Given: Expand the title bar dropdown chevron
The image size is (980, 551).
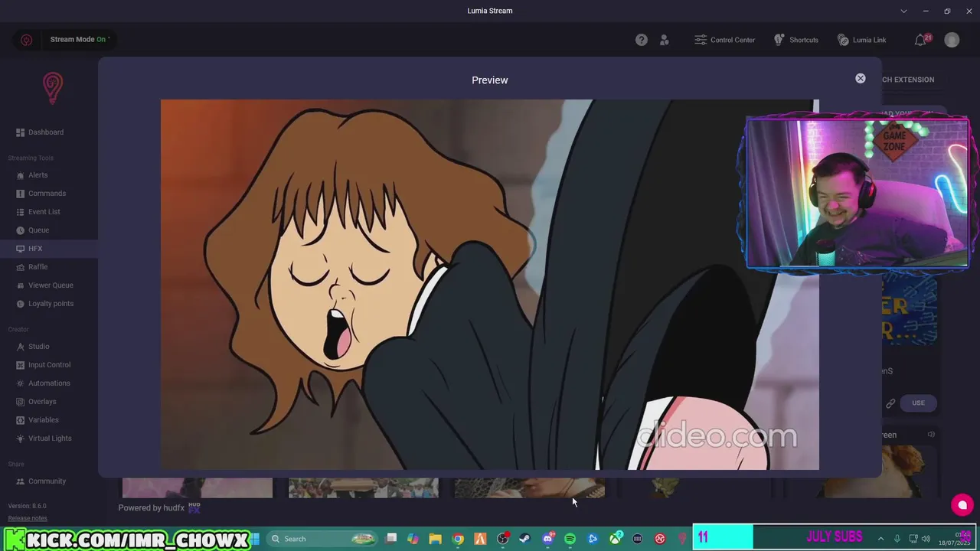Looking at the screenshot, I should coord(904,11).
